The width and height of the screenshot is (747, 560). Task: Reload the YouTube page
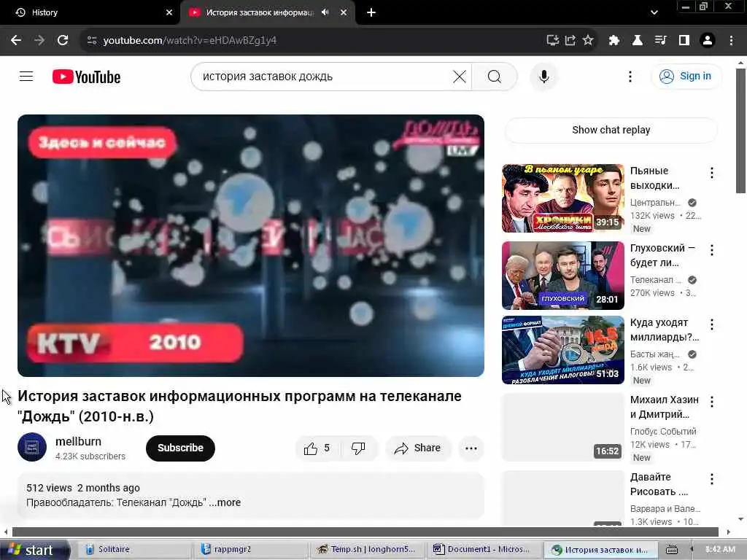[x=63, y=41]
